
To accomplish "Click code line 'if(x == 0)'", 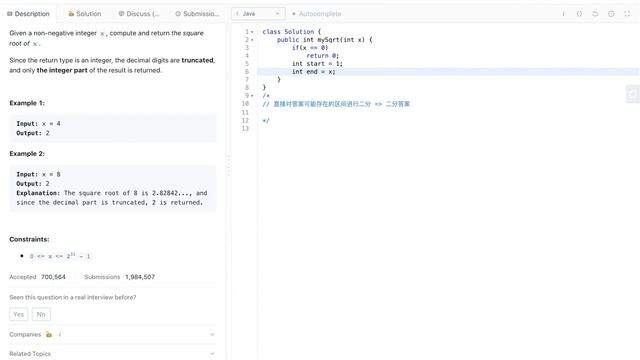I will click(310, 48).
